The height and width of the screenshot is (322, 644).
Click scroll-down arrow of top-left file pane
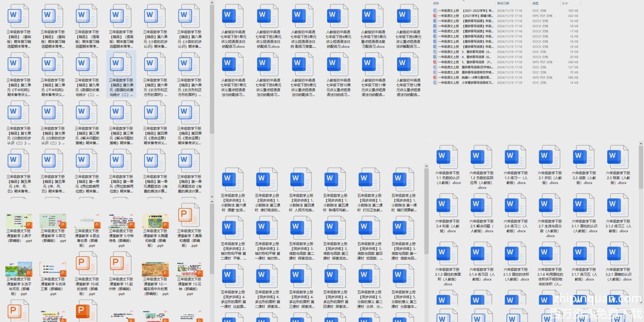(212, 196)
